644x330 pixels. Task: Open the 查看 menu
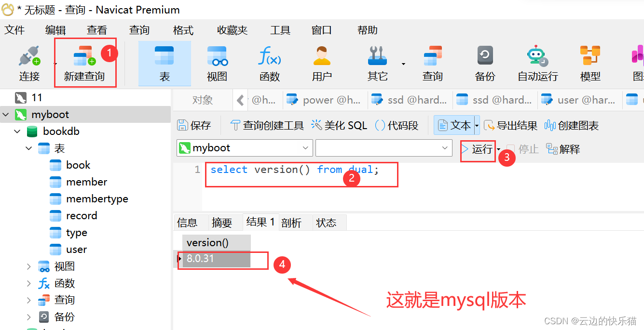97,30
